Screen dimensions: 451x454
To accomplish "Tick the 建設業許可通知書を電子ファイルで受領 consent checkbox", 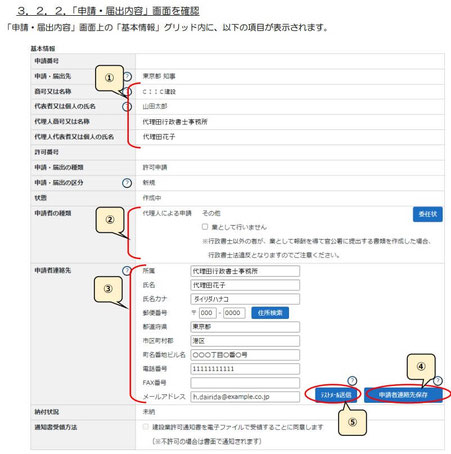I will tap(146, 427).
